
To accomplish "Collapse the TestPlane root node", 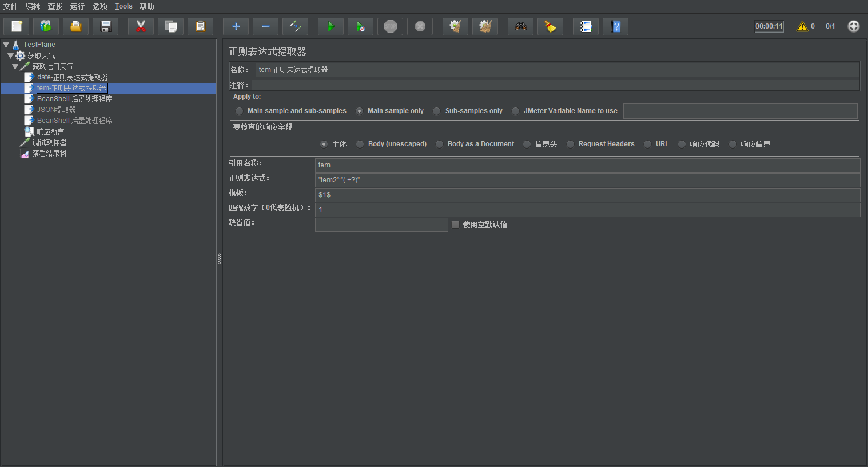I will (x=6, y=45).
